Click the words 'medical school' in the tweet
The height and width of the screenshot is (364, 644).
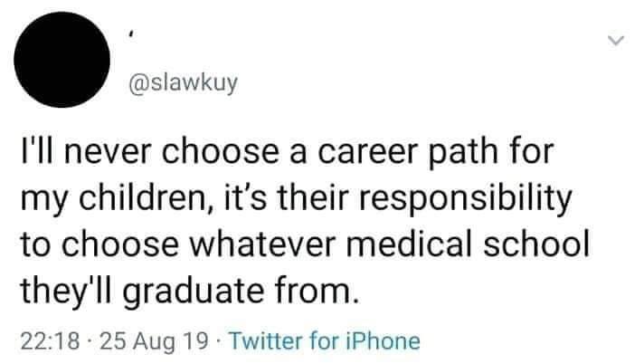point(468,244)
